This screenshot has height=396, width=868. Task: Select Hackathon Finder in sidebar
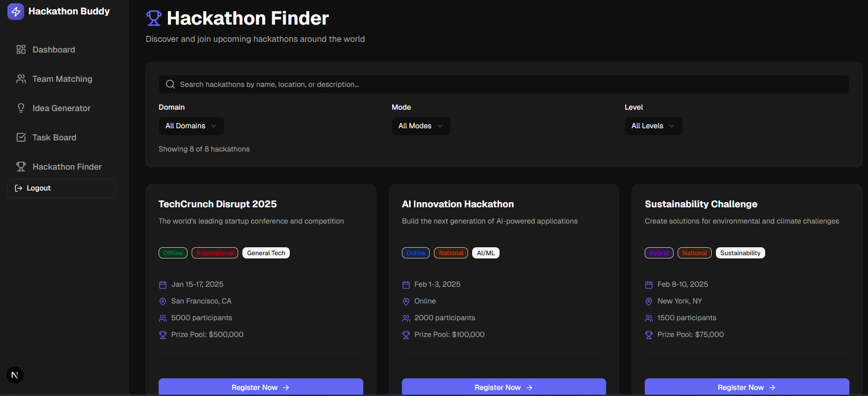[x=61, y=167]
